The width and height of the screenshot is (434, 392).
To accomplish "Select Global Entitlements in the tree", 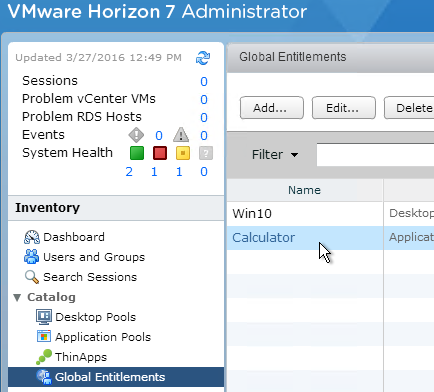I will 116,377.
